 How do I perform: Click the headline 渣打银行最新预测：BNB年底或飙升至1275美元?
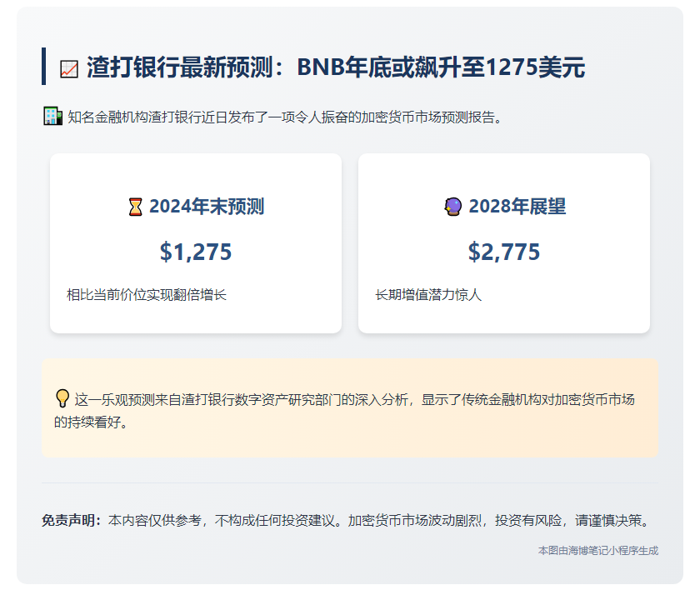(x=336, y=67)
